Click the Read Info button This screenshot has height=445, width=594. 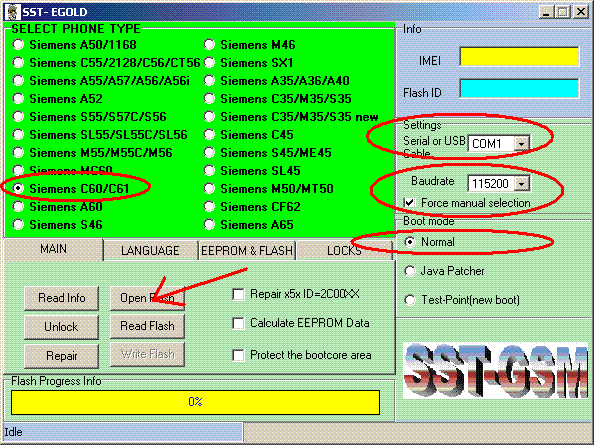tap(61, 298)
